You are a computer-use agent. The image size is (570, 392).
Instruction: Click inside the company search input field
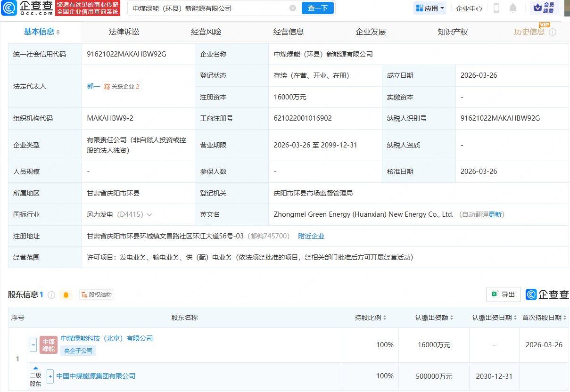tap(198, 8)
